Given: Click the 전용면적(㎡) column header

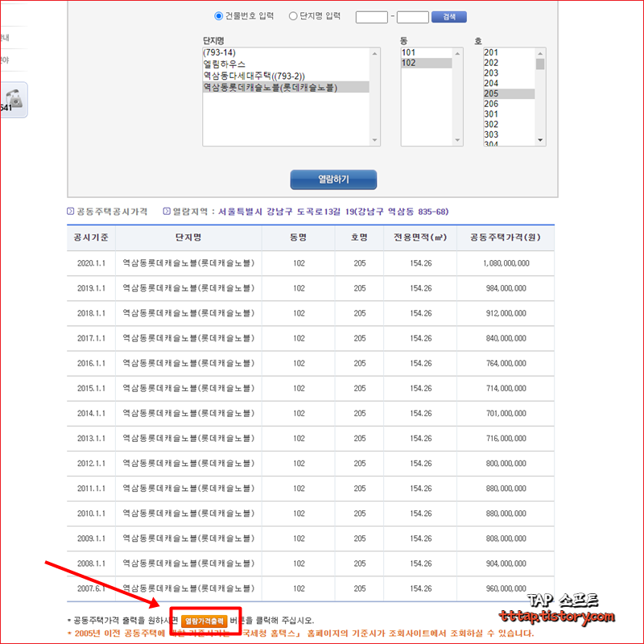Looking at the screenshot, I should pyautogui.click(x=420, y=237).
